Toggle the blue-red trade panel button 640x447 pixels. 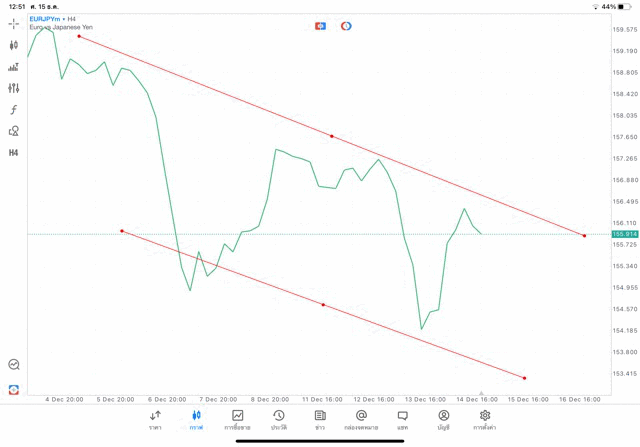pyautogui.click(x=320, y=26)
